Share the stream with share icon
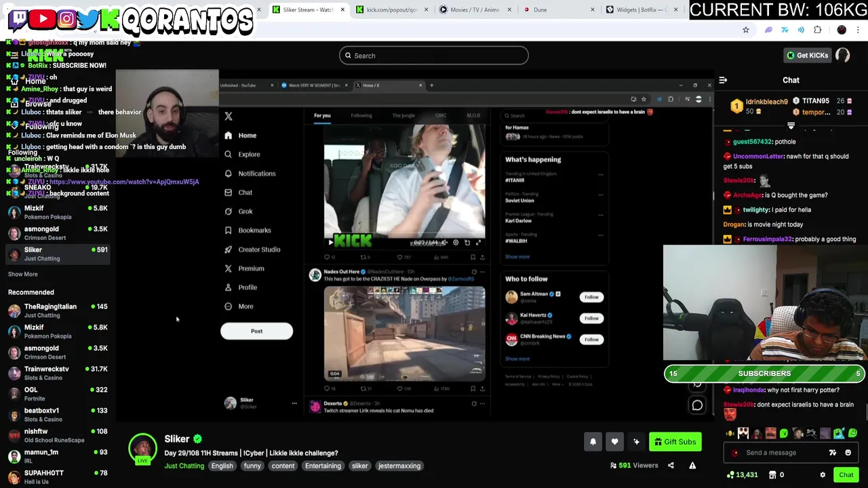The width and height of the screenshot is (868, 488). point(671,466)
